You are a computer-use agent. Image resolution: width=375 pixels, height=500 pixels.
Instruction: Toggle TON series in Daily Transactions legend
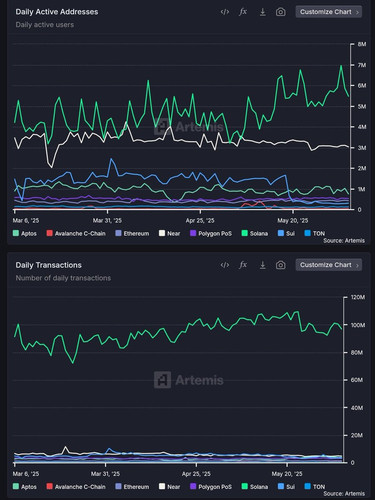pyautogui.click(x=315, y=487)
